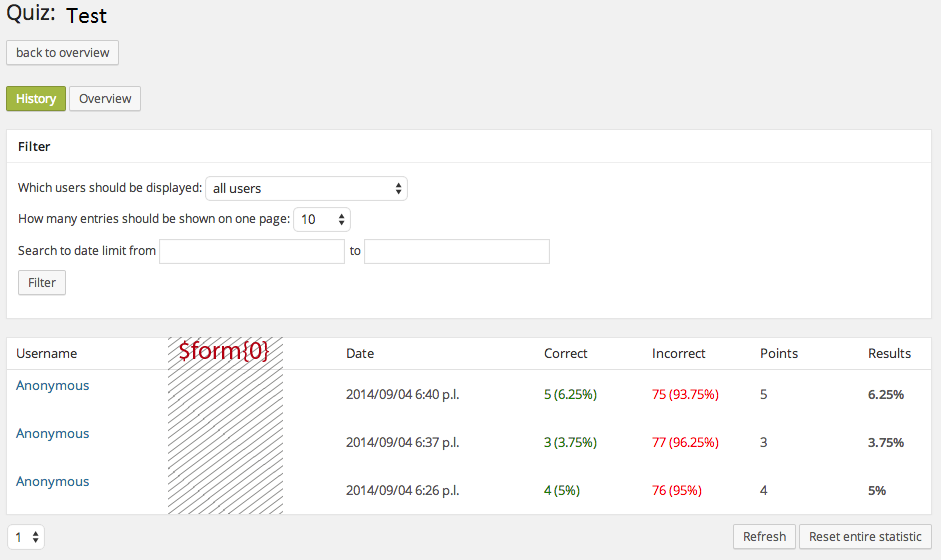Click the Points column header
The height and width of the screenshot is (560, 941).
tap(779, 354)
